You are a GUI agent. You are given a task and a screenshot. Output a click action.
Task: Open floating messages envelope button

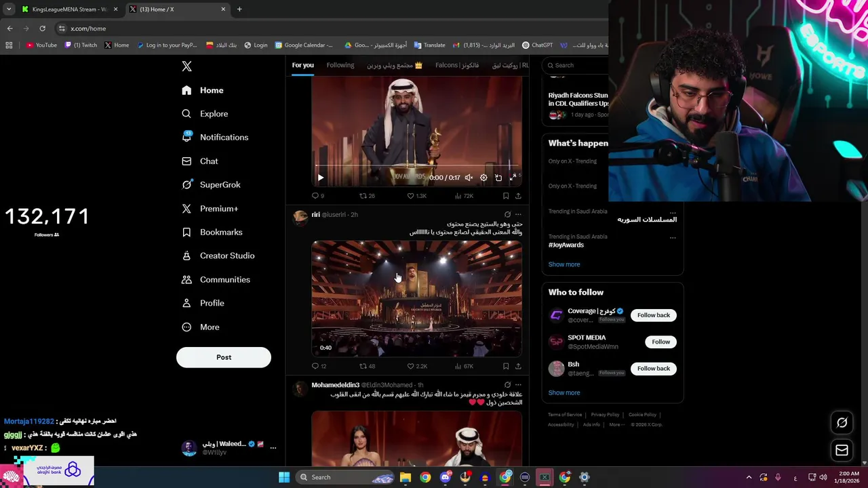[x=842, y=450]
